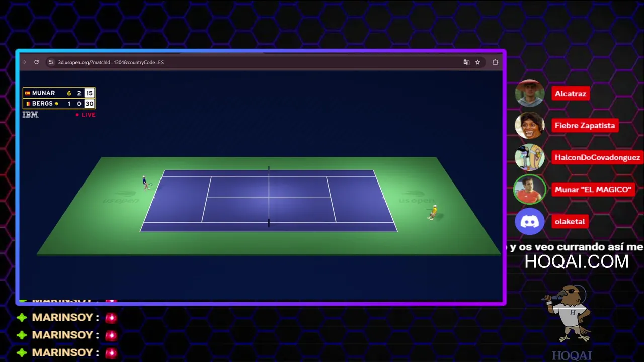Click the olaketal name label
The height and width of the screenshot is (362, 644).
(570, 221)
